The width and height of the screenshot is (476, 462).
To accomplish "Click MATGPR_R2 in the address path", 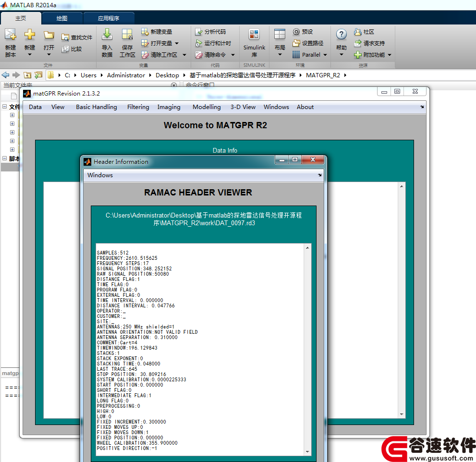I will click(x=323, y=75).
